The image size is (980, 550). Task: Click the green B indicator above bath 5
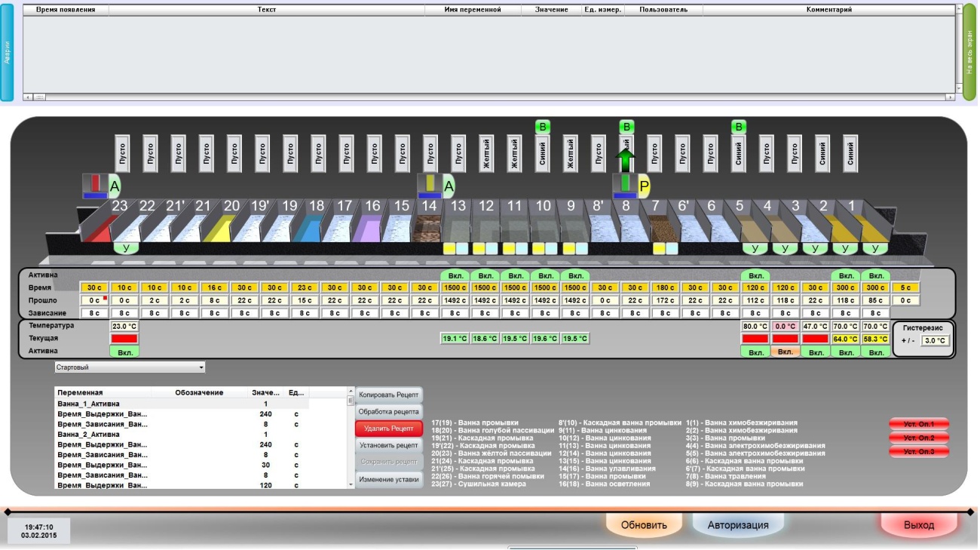[739, 126]
